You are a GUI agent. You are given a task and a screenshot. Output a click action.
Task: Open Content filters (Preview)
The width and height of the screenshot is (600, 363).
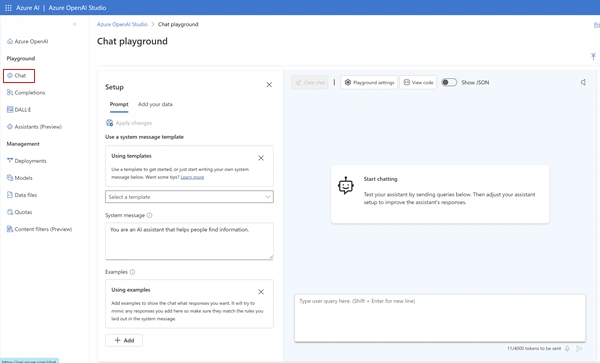(x=39, y=229)
